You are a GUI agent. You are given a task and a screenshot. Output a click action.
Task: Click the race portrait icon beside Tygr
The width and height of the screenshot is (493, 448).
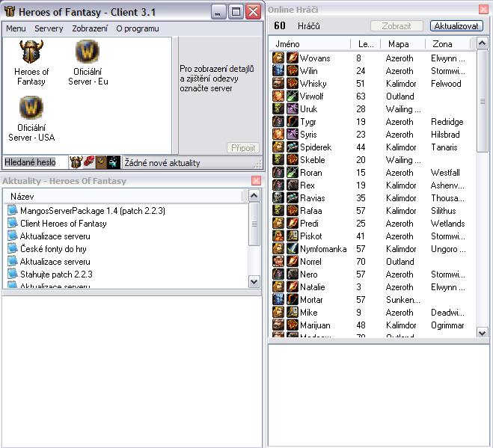coord(278,121)
